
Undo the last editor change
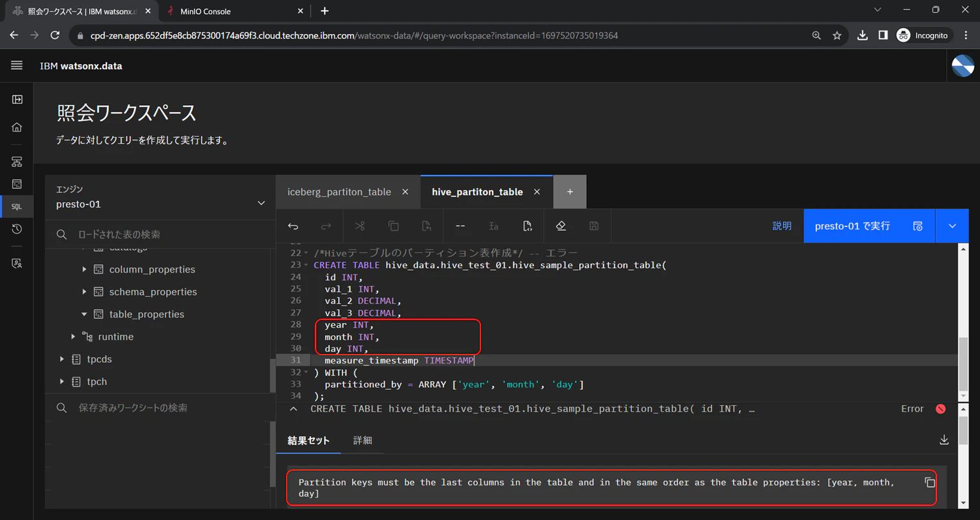click(x=293, y=226)
